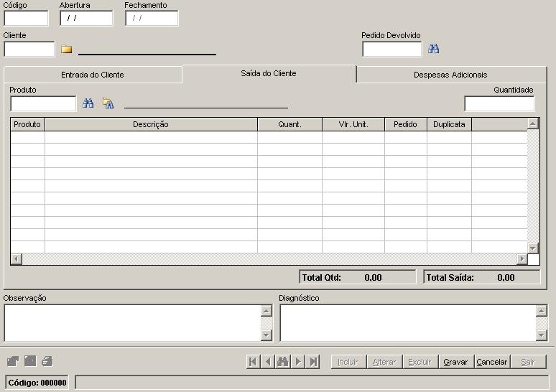Click the Cancelar button
Screen dimensions: 556x392
pos(492,362)
